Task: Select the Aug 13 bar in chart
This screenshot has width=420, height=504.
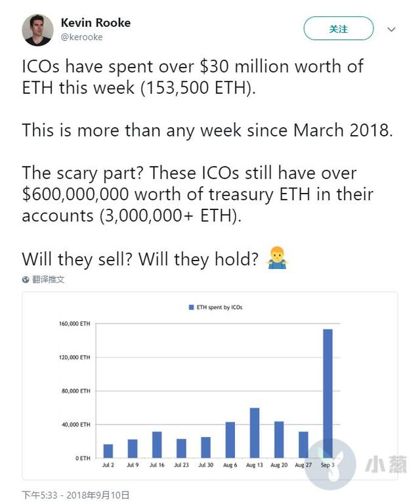Action: (x=255, y=432)
